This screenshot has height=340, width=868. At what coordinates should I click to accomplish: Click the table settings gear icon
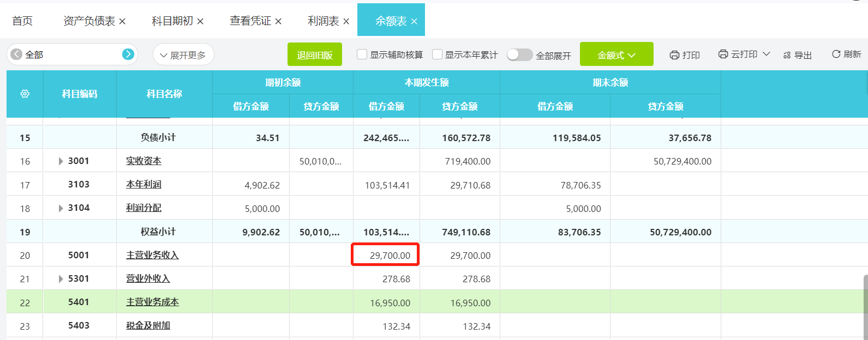click(25, 94)
